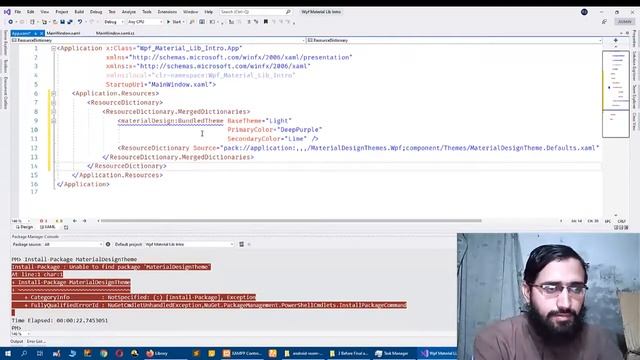Click the navigate backward toolbar icon
Screen dimensions: 640x360
(x=11, y=22)
